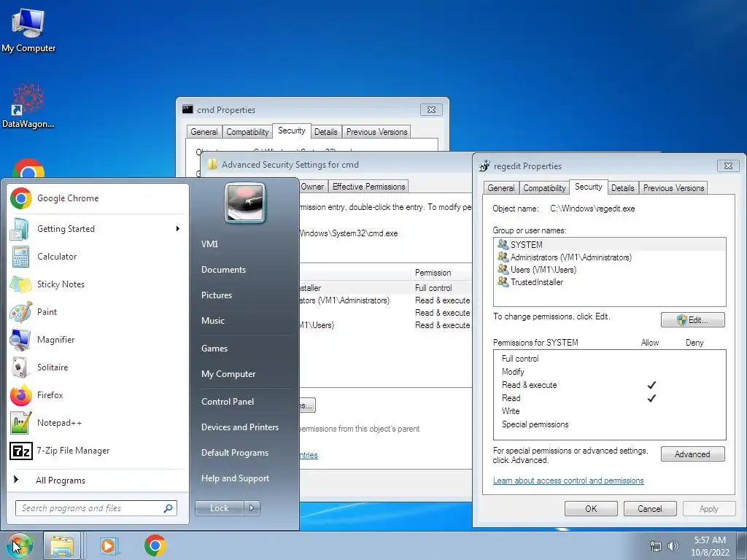The height and width of the screenshot is (560, 747).
Task: Launch the Calculator icon in Start menu
Action: click(21, 257)
